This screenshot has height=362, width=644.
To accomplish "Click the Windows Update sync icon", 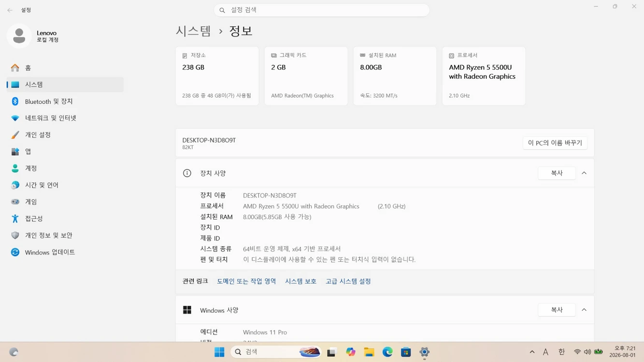I will tap(15, 252).
